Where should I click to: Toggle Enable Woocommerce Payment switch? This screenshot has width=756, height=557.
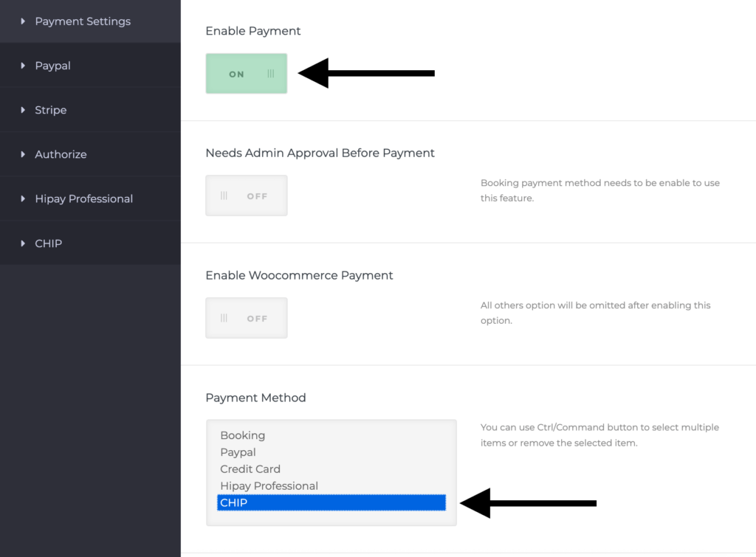[x=247, y=318]
